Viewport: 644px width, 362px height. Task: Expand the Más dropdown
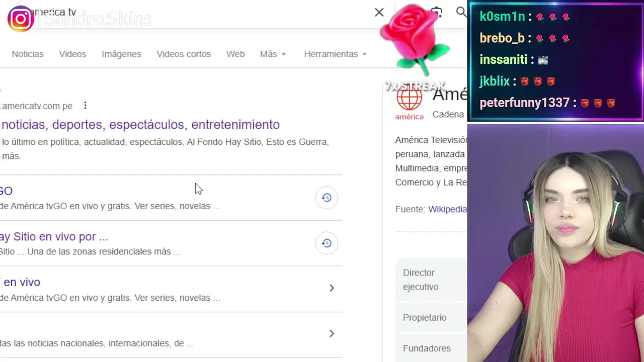click(273, 54)
